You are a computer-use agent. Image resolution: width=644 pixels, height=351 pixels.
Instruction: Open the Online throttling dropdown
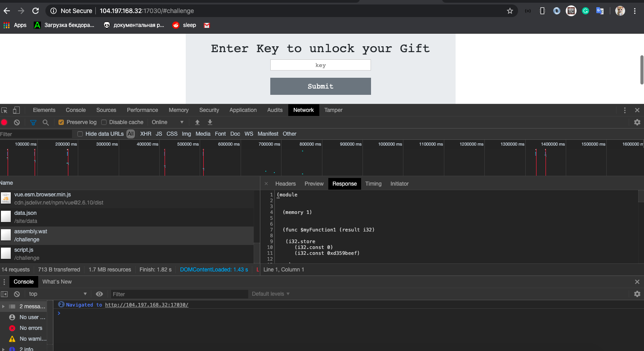click(167, 122)
